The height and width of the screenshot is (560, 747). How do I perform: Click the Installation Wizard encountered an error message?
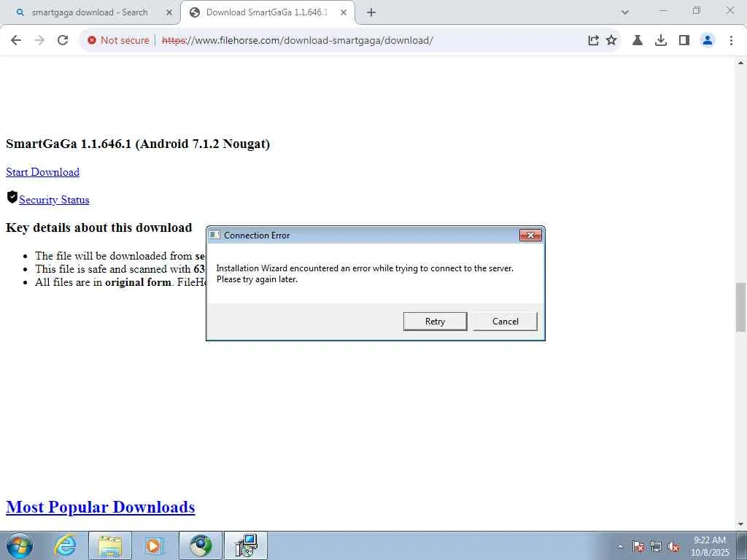[365, 274]
